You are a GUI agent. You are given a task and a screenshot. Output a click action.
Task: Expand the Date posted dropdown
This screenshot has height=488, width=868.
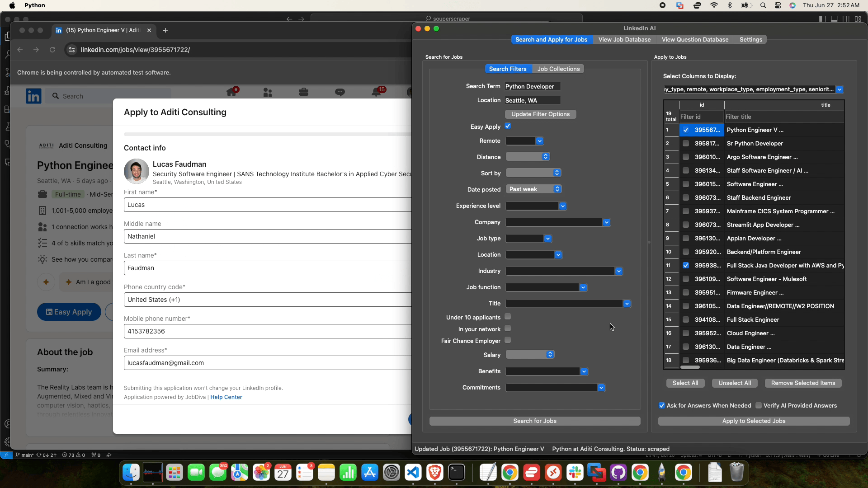[x=534, y=189]
